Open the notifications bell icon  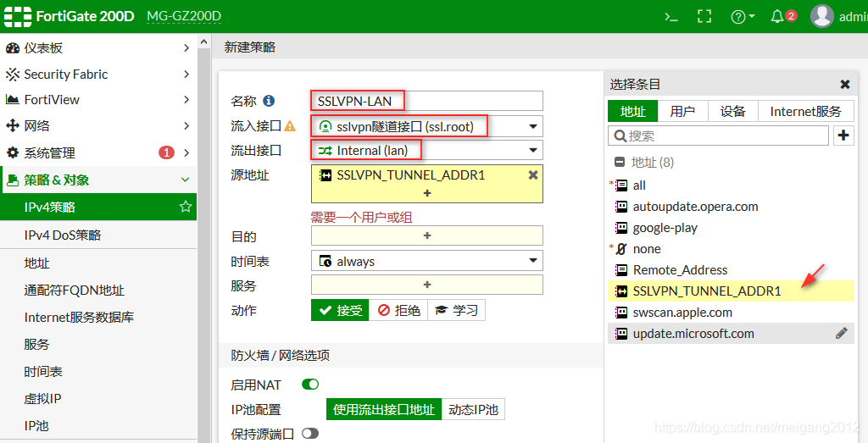777,17
